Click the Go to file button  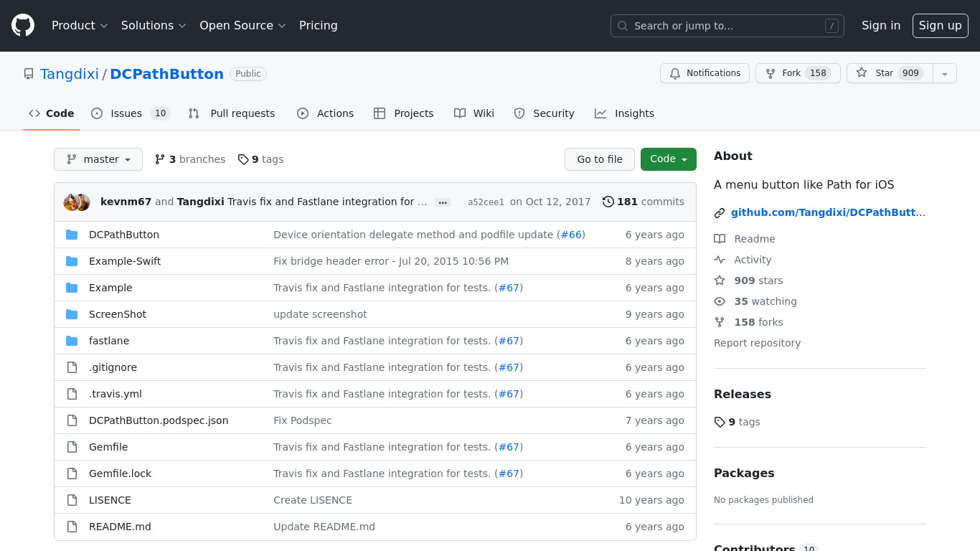coord(600,159)
